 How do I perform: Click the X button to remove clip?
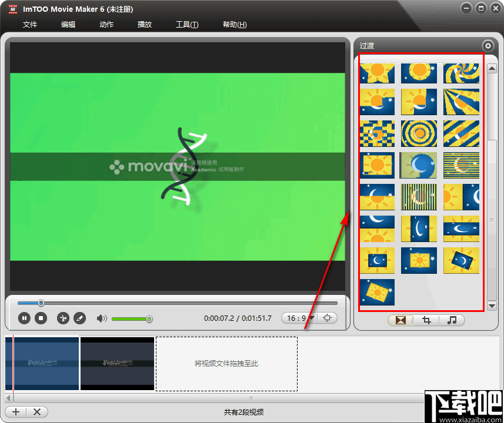[36, 411]
